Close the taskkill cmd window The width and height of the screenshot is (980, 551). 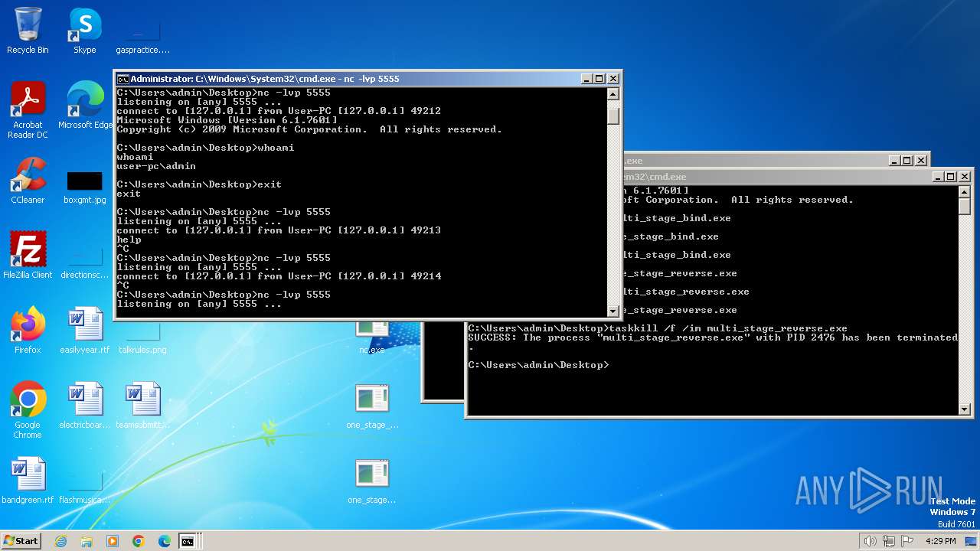tap(964, 177)
